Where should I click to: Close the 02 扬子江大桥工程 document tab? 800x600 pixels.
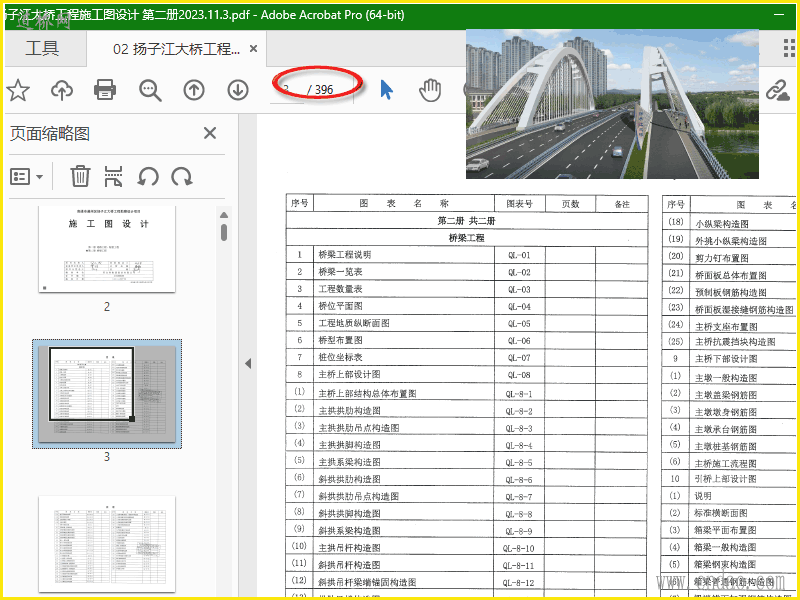pos(253,48)
